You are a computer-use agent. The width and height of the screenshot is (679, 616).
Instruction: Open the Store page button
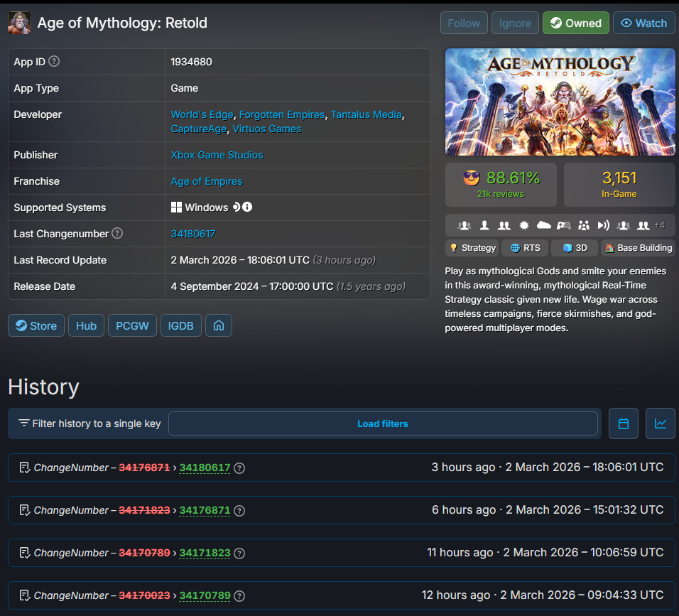click(36, 325)
